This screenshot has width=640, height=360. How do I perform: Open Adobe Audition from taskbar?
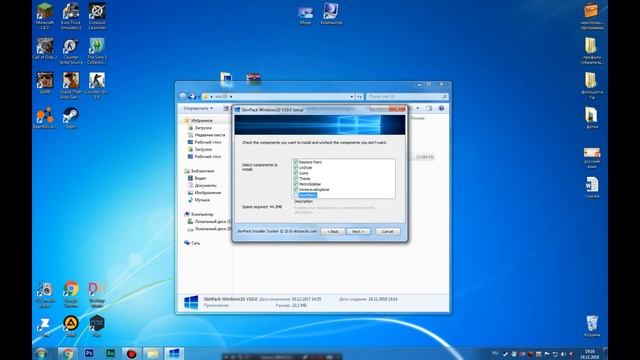(x=110, y=353)
